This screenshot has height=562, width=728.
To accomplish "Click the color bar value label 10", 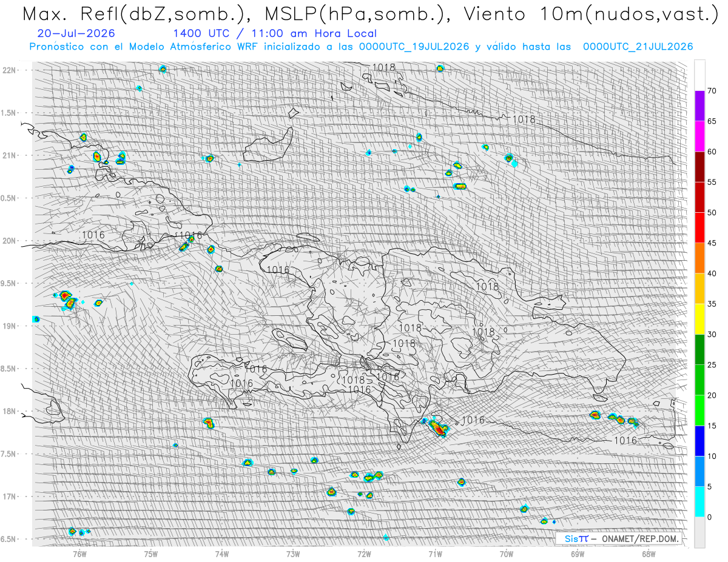I will (712, 456).
